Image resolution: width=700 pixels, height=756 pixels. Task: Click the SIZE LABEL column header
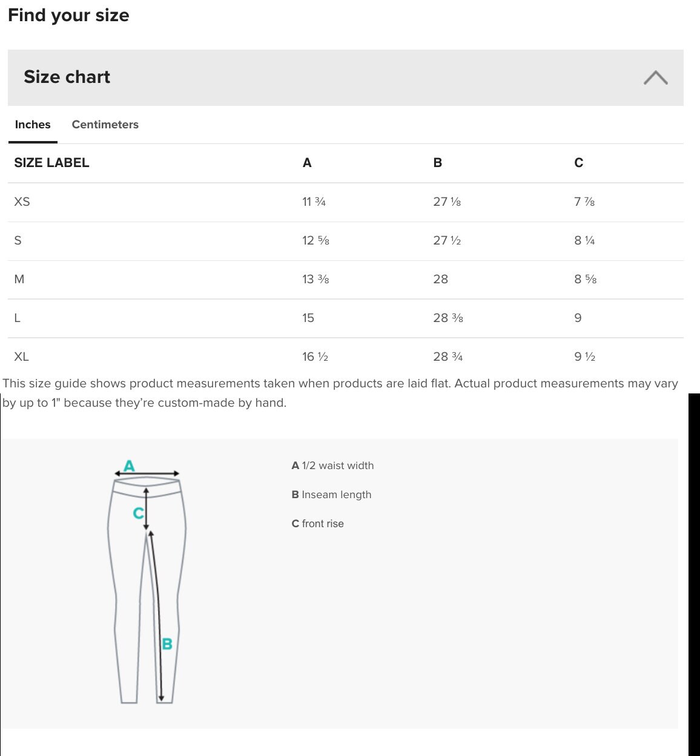51,163
